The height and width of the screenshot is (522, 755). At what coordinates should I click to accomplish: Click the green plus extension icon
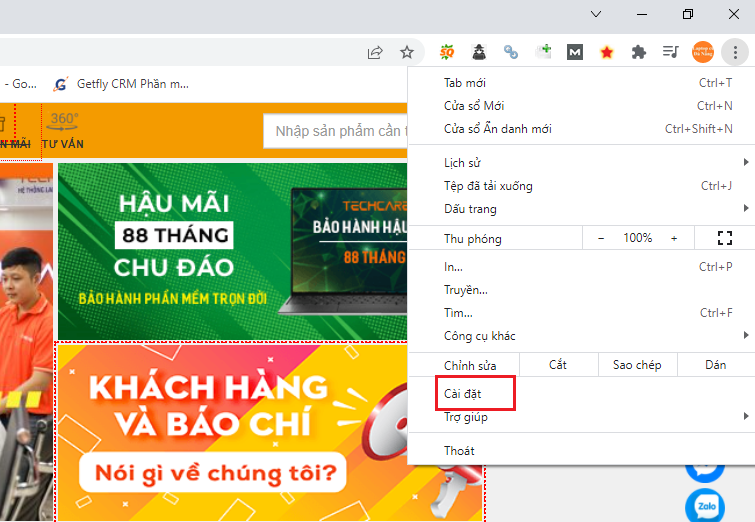click(543, 51)
